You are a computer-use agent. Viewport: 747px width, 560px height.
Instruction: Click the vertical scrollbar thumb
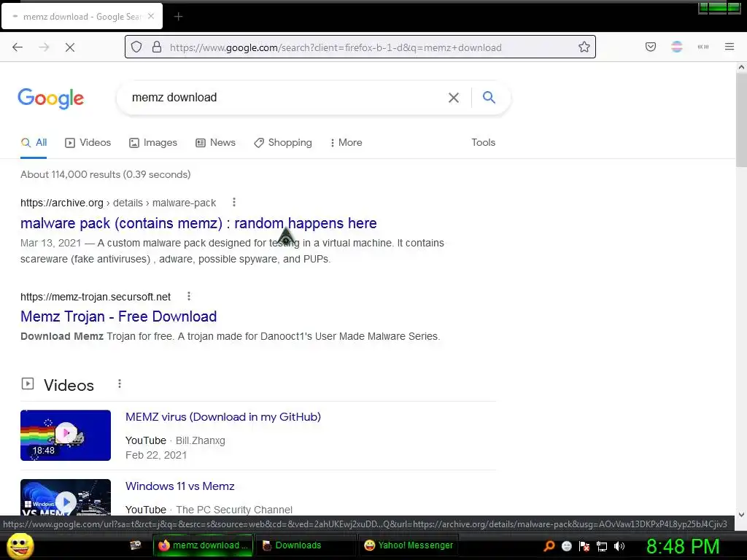(741, 120)
